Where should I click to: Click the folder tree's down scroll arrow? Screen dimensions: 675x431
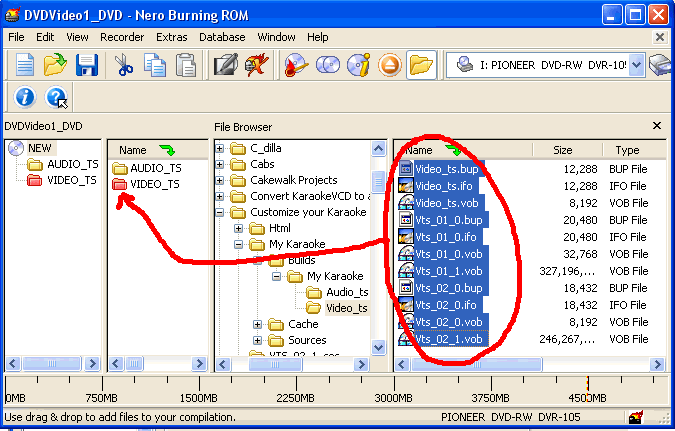click(378, 347)
